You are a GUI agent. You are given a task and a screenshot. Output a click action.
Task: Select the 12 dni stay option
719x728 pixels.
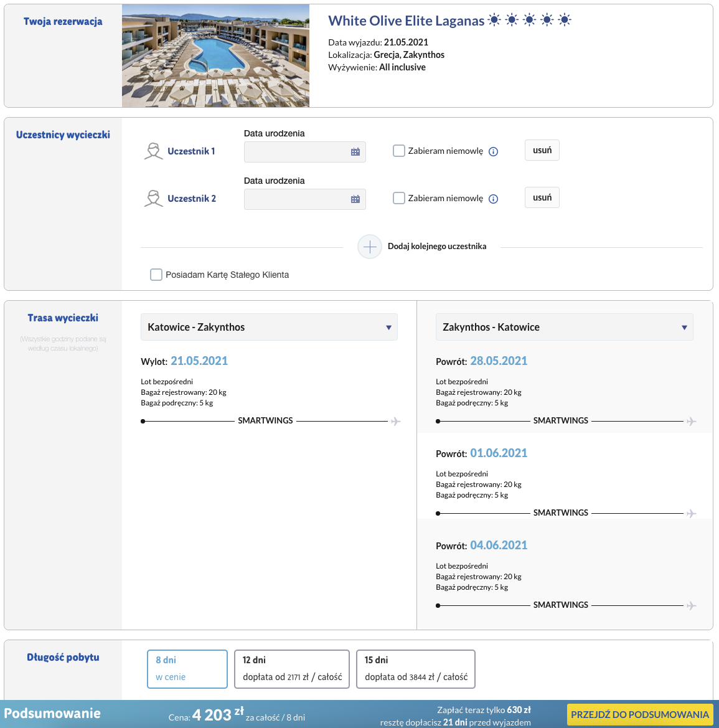[x=292, y=669]
